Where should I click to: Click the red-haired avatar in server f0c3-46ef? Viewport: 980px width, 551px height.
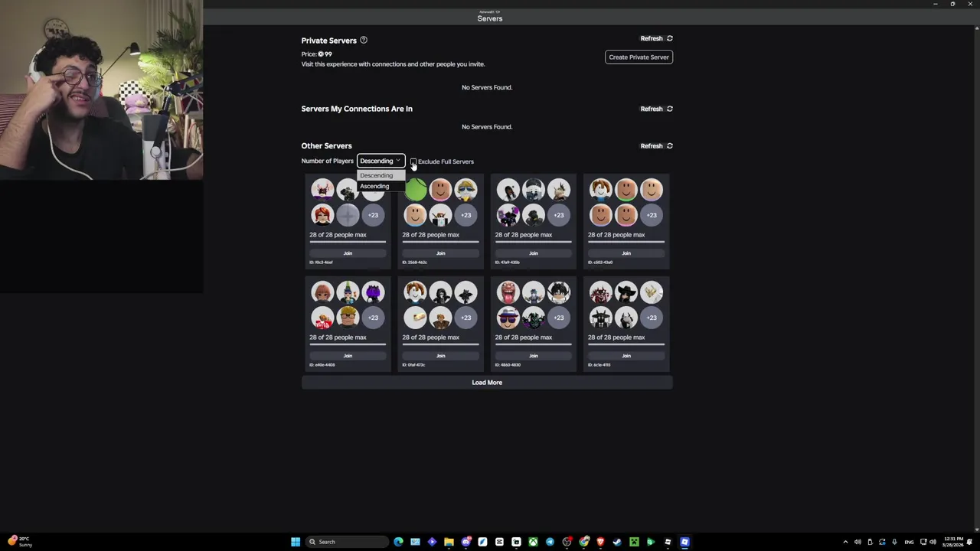322,215
